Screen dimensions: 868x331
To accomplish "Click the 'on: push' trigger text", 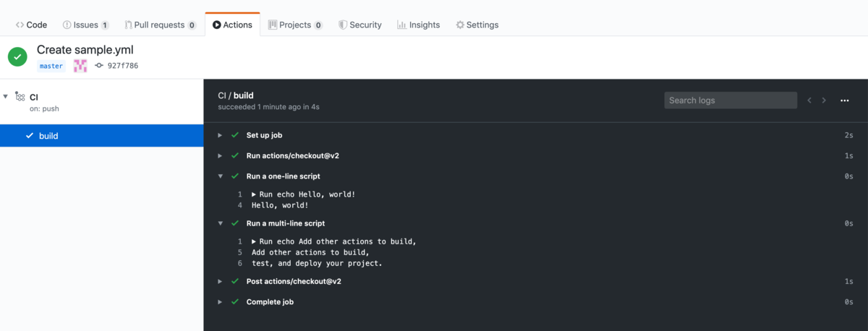I will [x=44, y=109].
